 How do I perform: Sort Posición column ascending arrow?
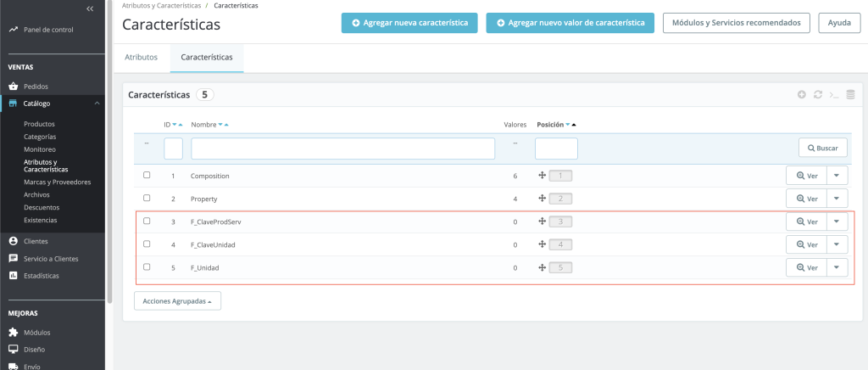pos(574,125)
